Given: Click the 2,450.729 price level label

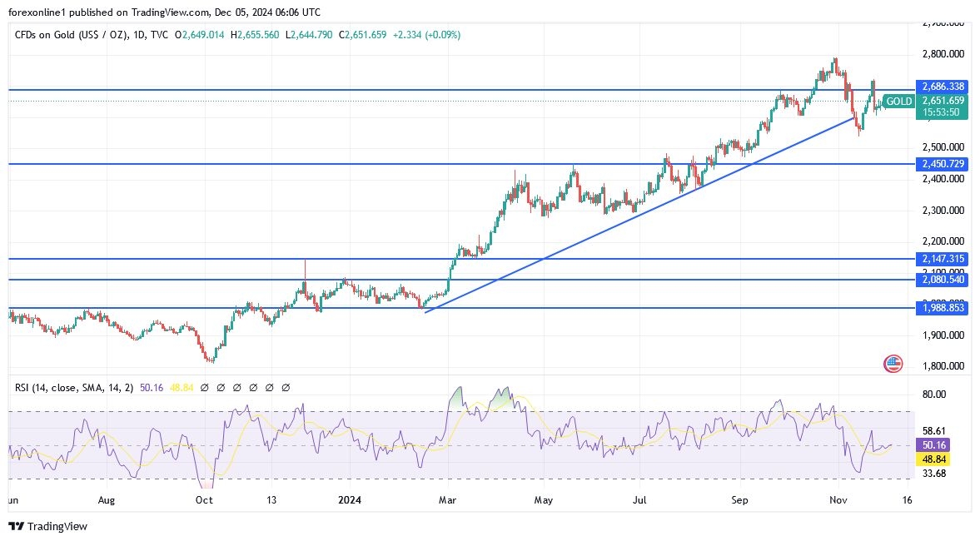Looking at the screenshot, I should point(943,164).
